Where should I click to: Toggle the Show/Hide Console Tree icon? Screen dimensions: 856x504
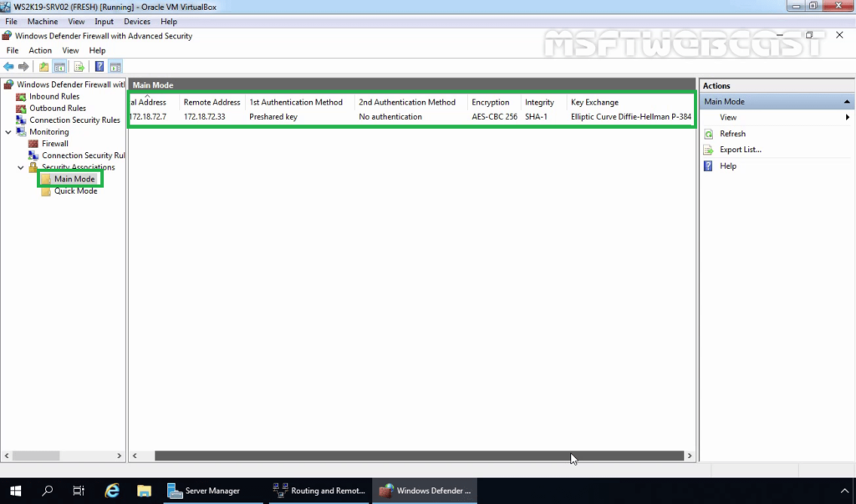pos(59,67)
